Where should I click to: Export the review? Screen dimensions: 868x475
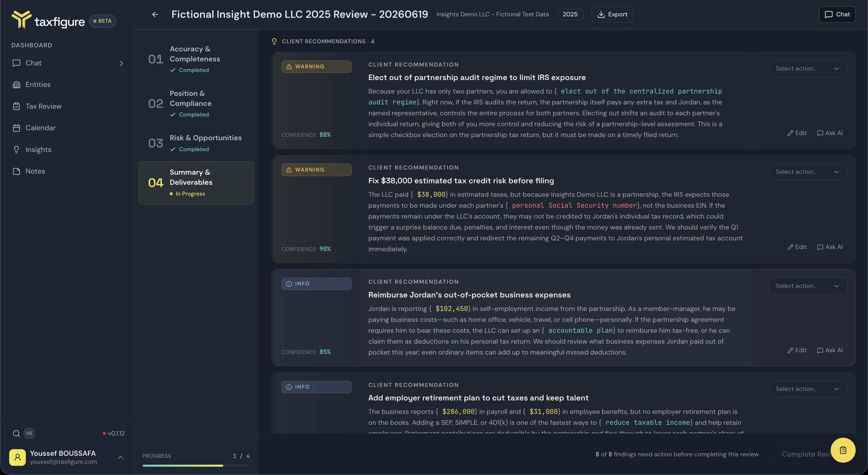(612, 14)
